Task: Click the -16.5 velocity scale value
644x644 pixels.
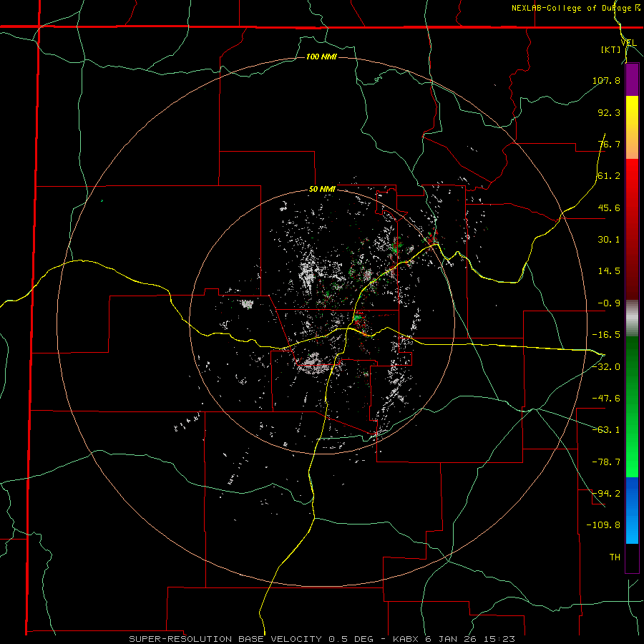Action: click(606, 335)
